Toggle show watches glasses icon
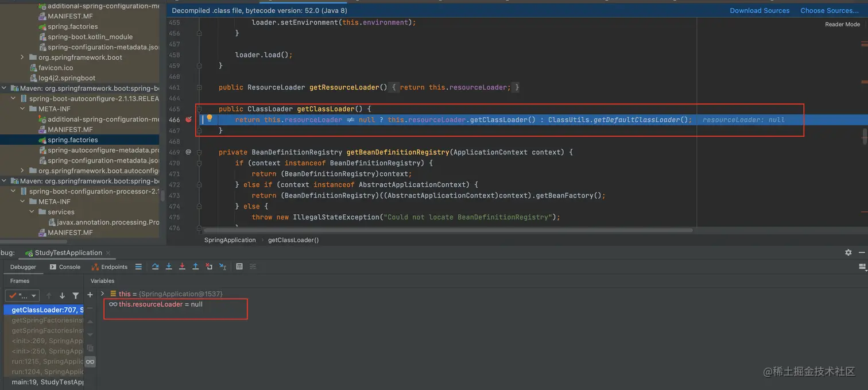Screen dimensions: 868x390 90,362
